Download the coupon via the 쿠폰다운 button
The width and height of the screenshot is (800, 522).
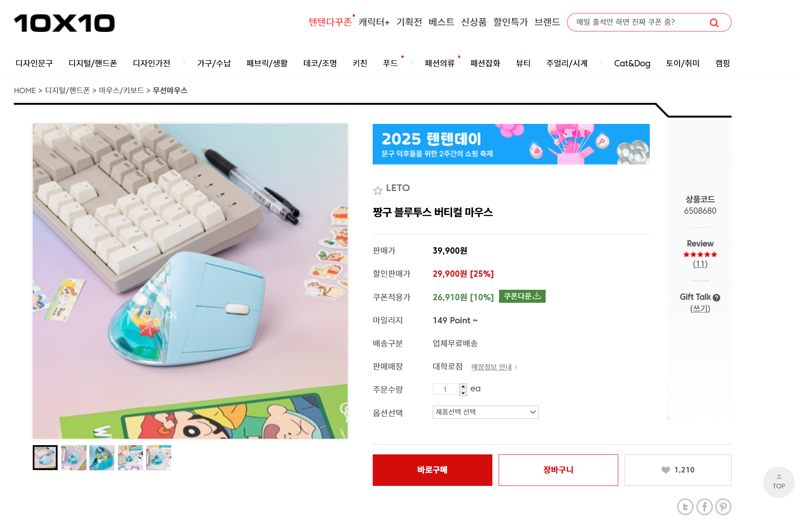click(522, 296)
